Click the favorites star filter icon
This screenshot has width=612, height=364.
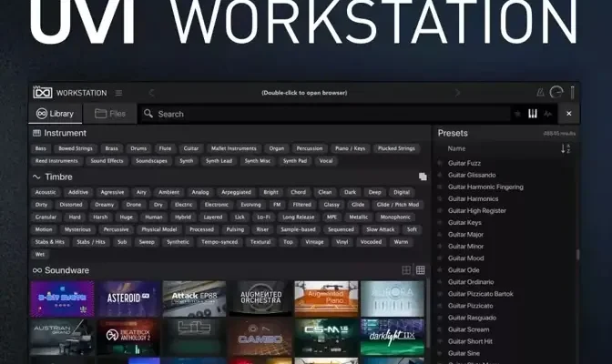tap(518, 114)
